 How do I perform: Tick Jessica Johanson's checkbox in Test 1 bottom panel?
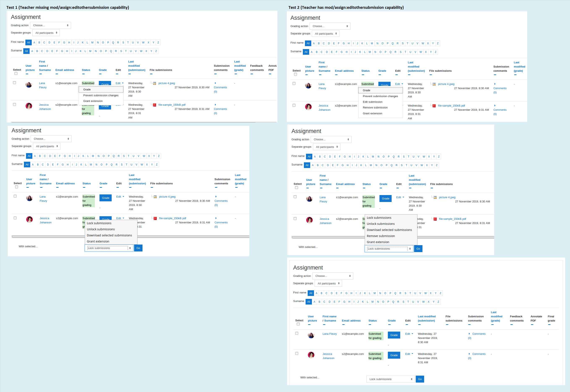pos(15,218)
